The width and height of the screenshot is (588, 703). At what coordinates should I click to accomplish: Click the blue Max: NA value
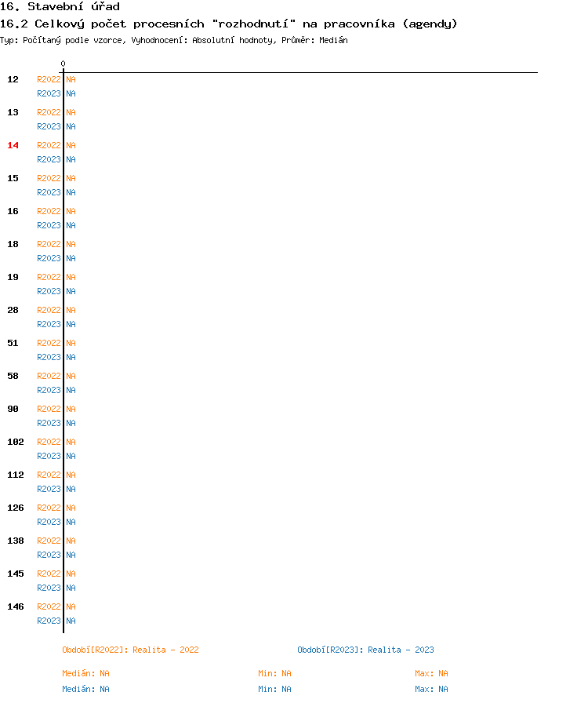(431, 689)
